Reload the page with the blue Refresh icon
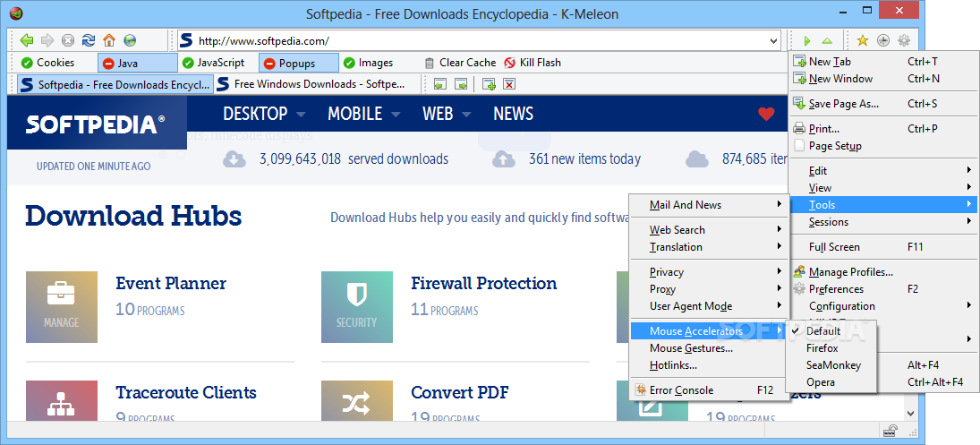This screenshot has height=445, width=980. pyautogui.click(x=88, y=40)
